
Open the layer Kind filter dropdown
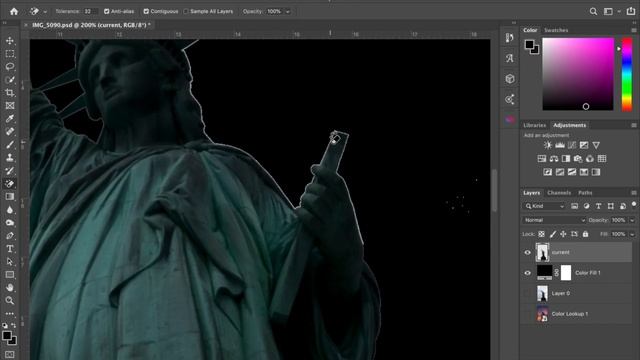tap(544, 206)
